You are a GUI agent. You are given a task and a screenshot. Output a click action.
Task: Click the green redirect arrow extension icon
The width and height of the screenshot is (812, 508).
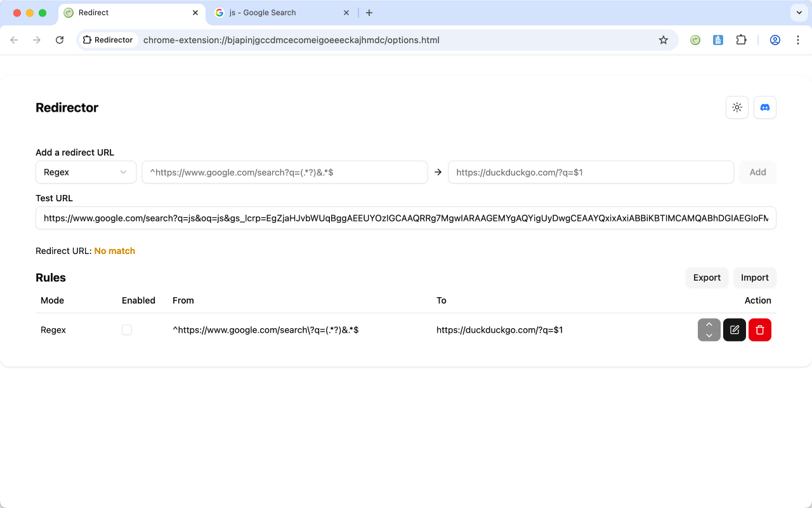695,39
